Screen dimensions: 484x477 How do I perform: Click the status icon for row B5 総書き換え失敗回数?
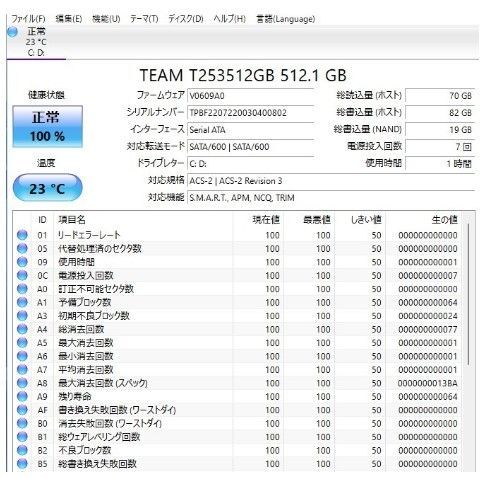pyautogui.click(x=22, y=464)
